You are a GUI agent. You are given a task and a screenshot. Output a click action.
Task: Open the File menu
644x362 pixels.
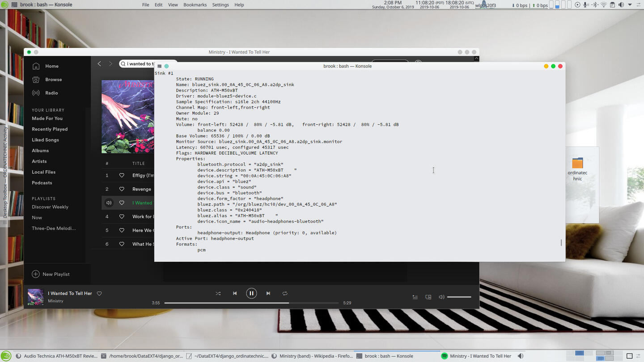pyautogui.click(x=146, y=5)
